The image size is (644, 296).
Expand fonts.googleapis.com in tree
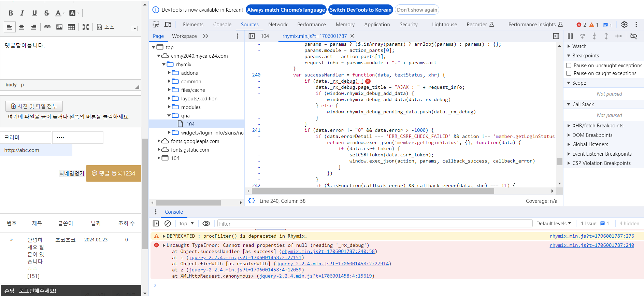click(x=159, y=141)
